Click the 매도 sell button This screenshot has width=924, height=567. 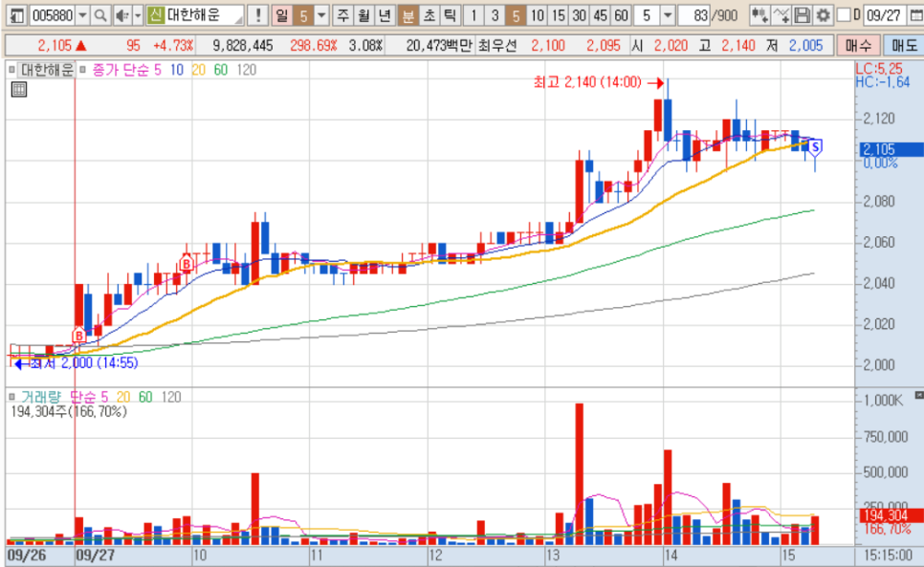904,45
